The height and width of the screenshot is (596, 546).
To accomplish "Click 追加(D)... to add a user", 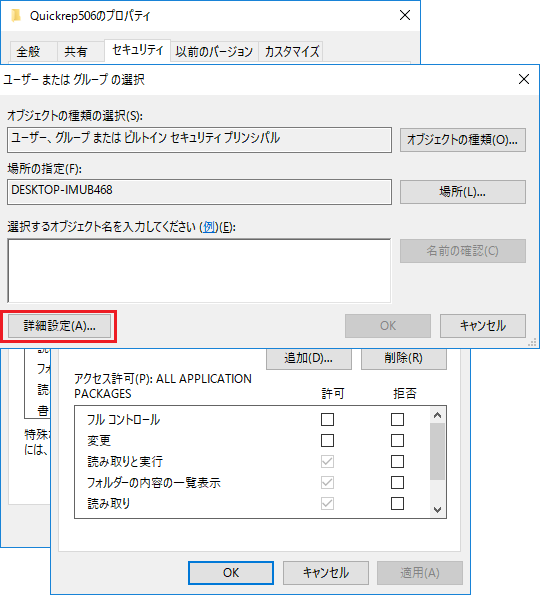I will [x=308, y=358].
